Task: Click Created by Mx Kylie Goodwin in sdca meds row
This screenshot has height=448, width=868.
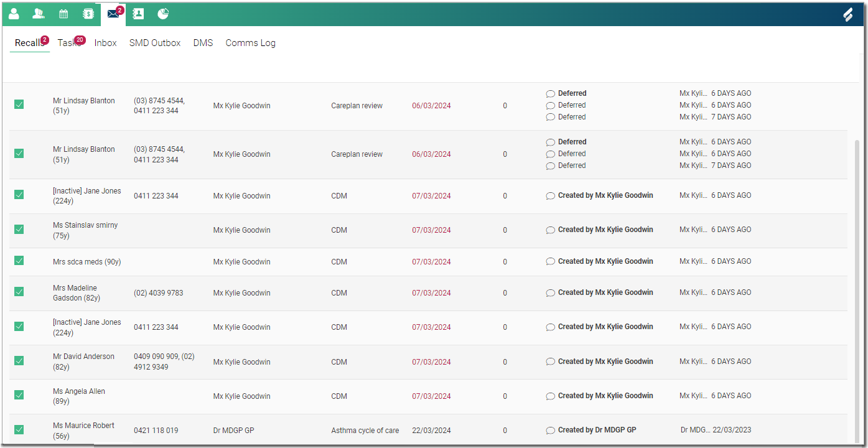Action: click(x=605, y=261)
